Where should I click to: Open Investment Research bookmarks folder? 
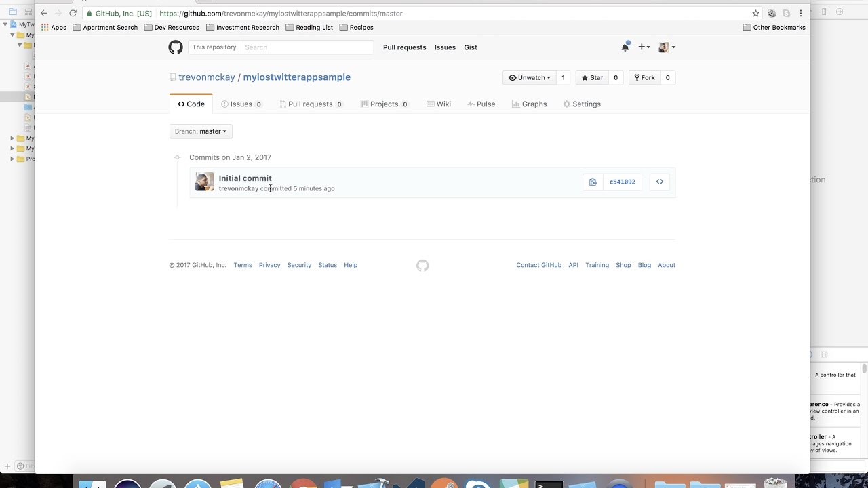click(243, 28)
